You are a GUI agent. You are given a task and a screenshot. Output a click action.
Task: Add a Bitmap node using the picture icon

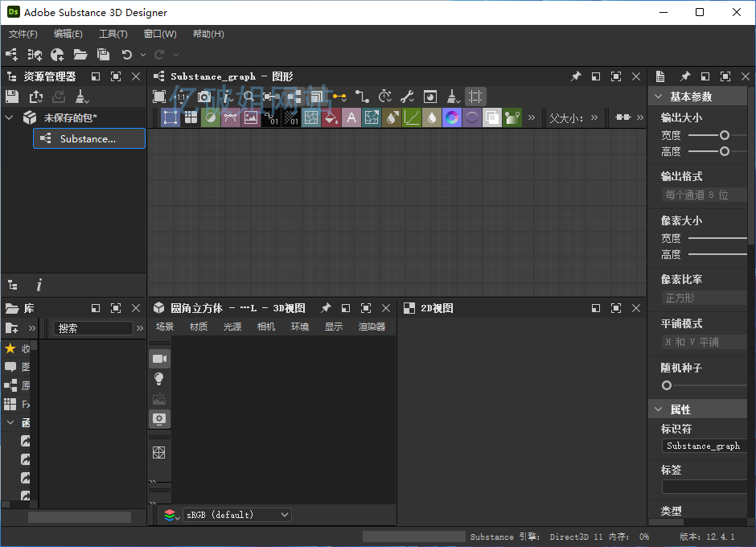pos(251,117)
